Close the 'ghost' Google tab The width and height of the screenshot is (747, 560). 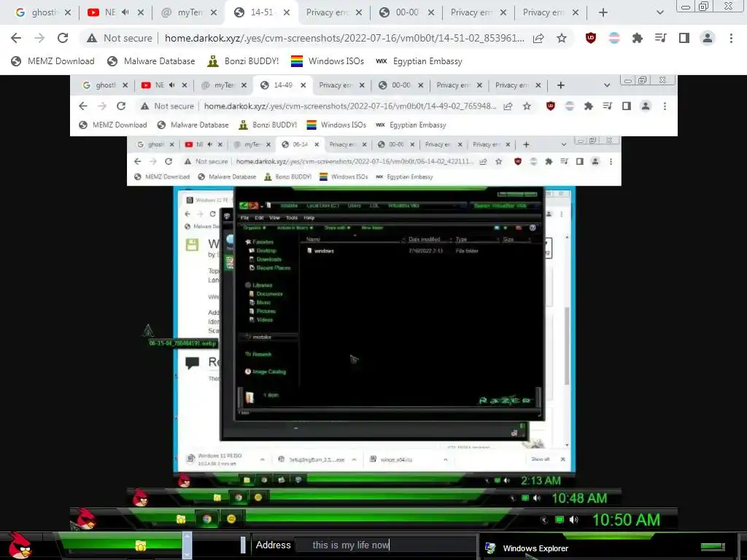[x=68, y=13]
